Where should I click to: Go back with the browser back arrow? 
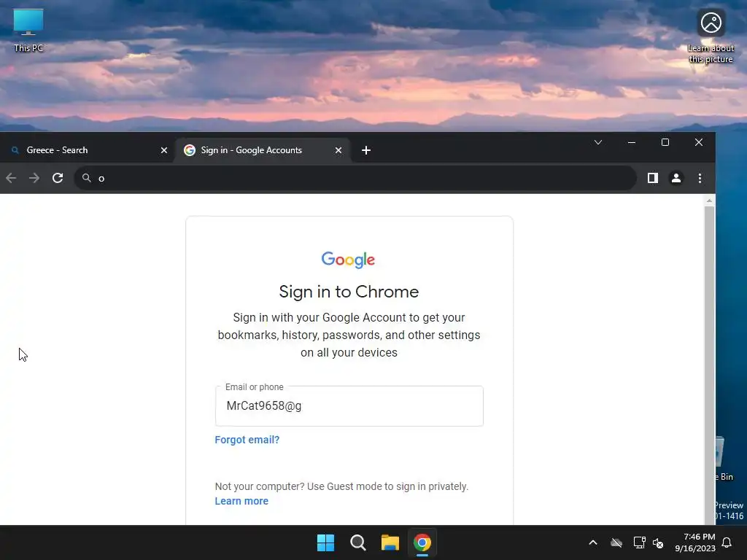click(x=11, y=178)
